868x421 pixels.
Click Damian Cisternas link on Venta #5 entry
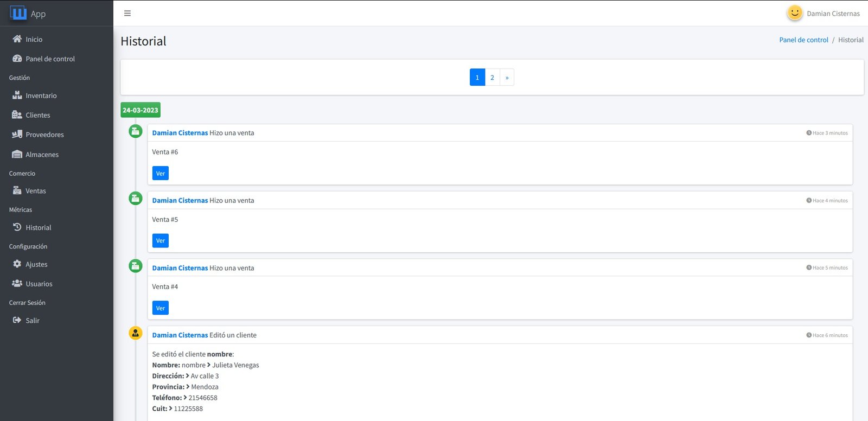(180, 201)
